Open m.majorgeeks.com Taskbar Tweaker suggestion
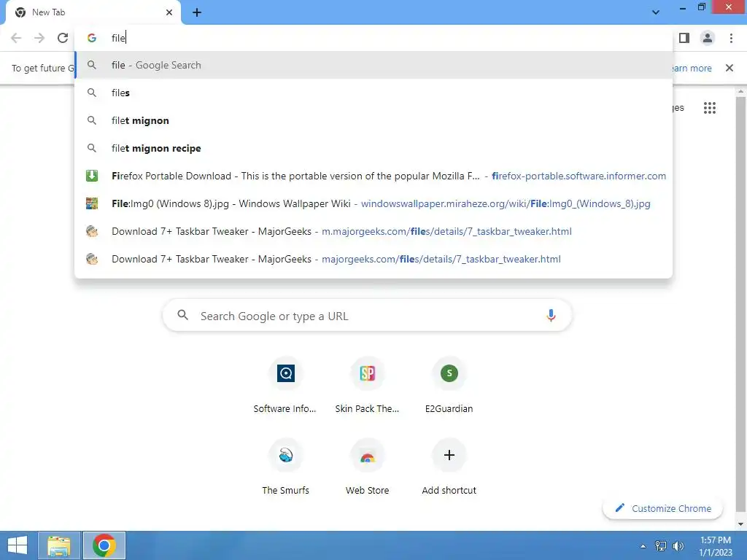The height and width of the screenshot is (560, 747). [373, 231]
